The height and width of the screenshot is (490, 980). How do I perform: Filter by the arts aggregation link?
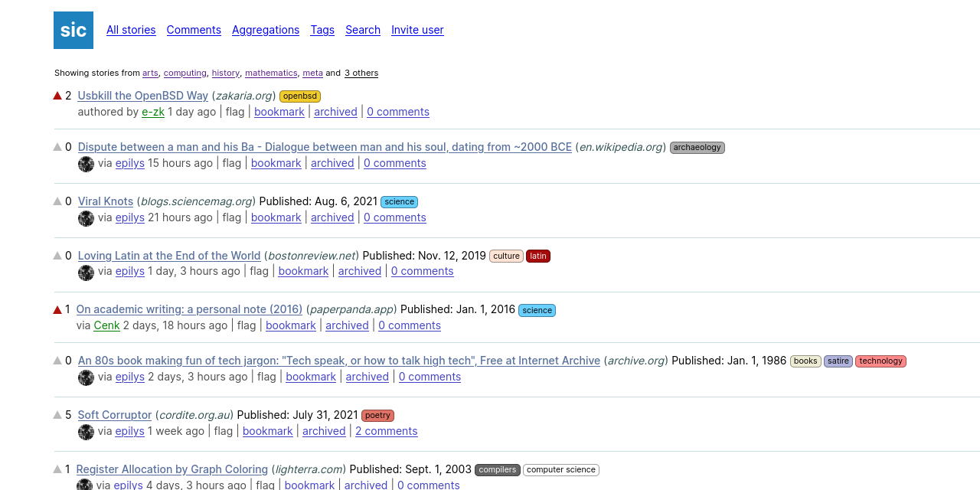tap(150, 73)
